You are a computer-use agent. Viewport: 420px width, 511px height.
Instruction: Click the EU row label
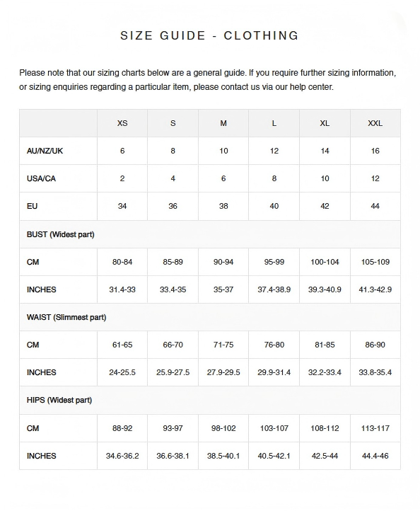pyautogui.click(x=33, y=206)
